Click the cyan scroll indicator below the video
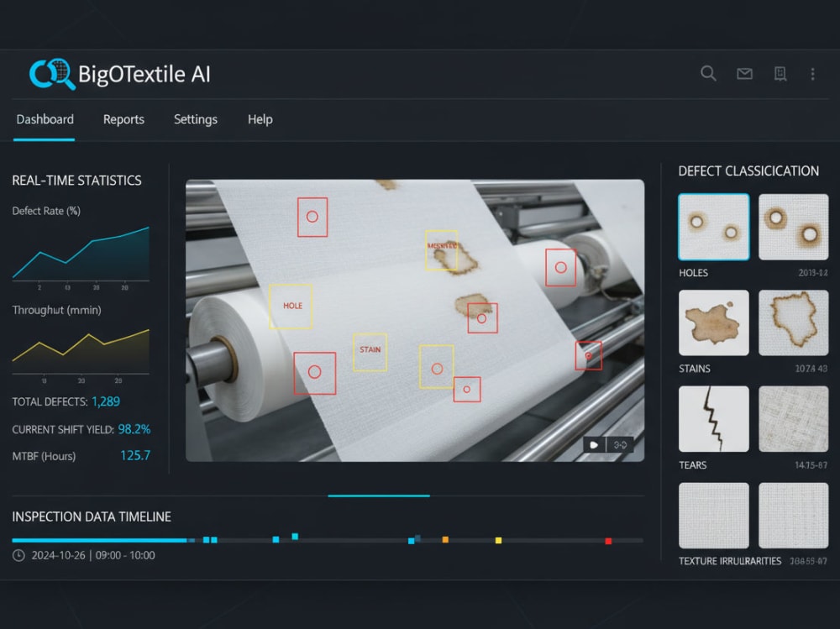Viewport: 840px width, 629px height. (x=379, y=495)
